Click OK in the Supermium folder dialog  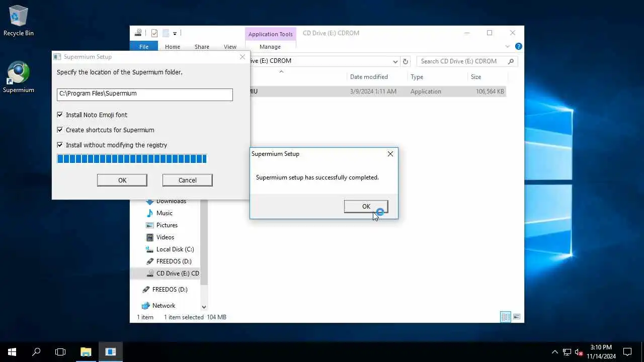[x=122, y=180]
